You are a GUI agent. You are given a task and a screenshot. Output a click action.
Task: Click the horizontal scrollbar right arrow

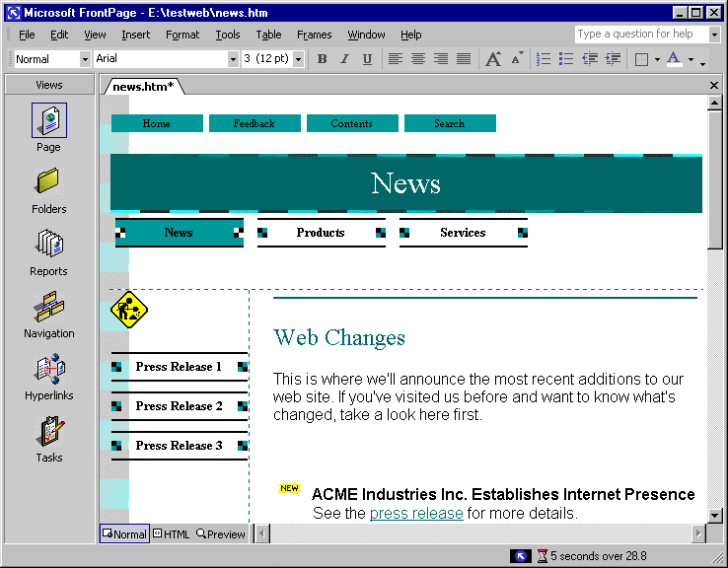coord(697,533)
